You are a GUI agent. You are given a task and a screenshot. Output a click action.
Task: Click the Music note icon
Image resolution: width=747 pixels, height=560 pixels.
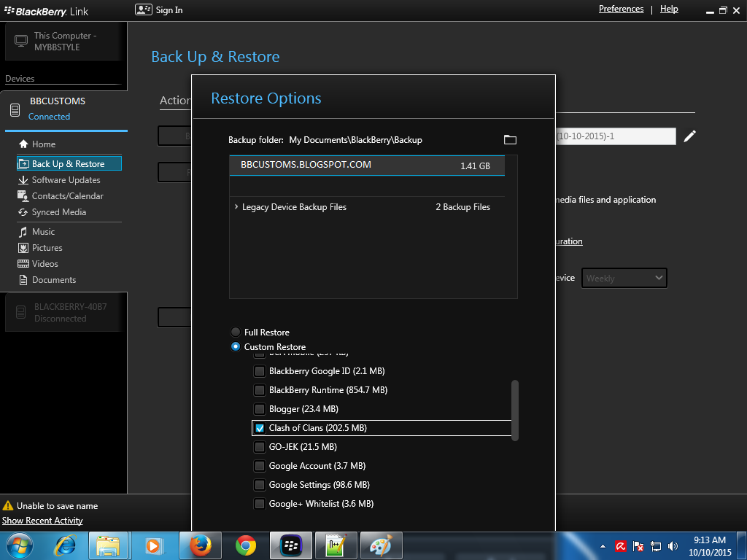[x=23, y=232]
